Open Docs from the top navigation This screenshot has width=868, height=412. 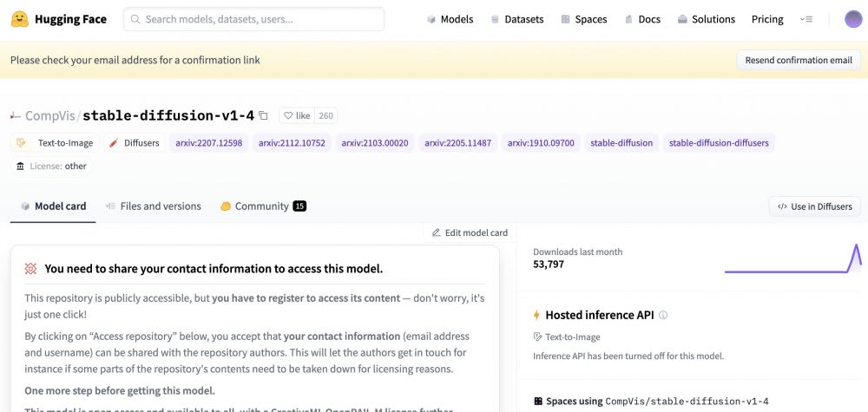click(x=642, y=19)
